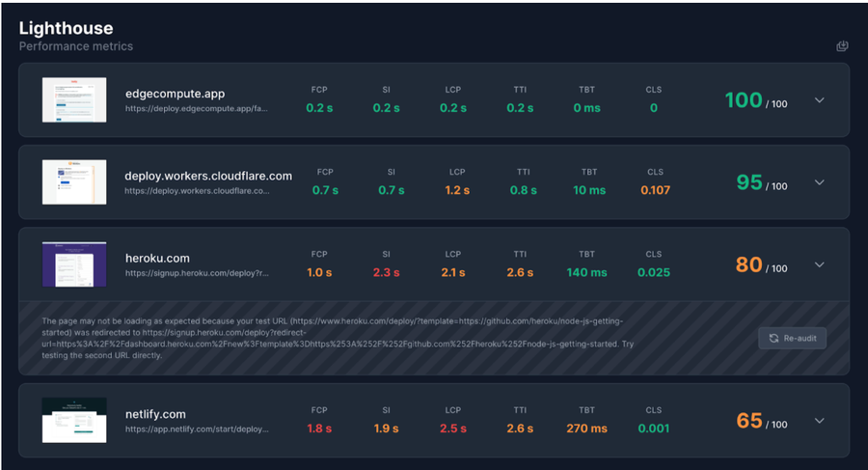Viewport: 868px width, 470px height.
Task: Click the export icon in Lighthouse panel header
Action: coord(842,46)
